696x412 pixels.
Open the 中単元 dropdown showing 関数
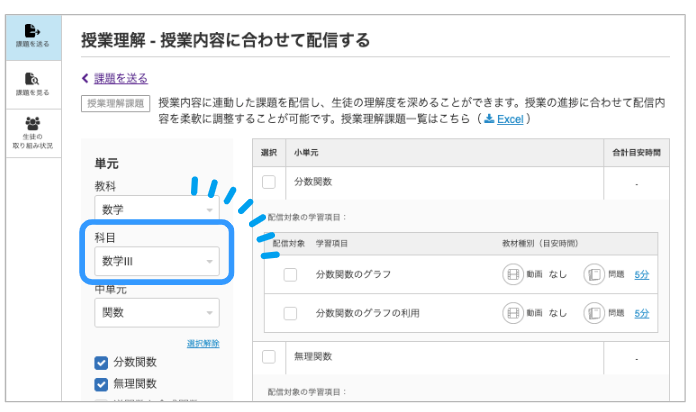pyautogui.click(x=157, y=313)
